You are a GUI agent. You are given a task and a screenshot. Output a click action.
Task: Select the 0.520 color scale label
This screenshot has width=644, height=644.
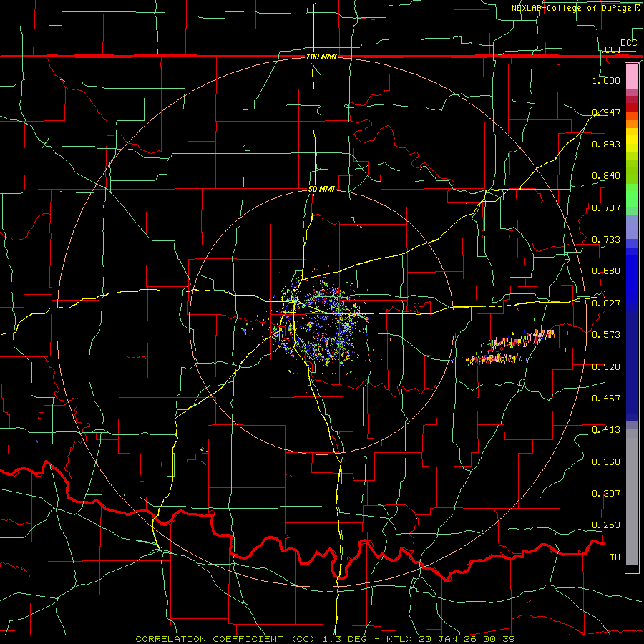(x=606, y=367)
